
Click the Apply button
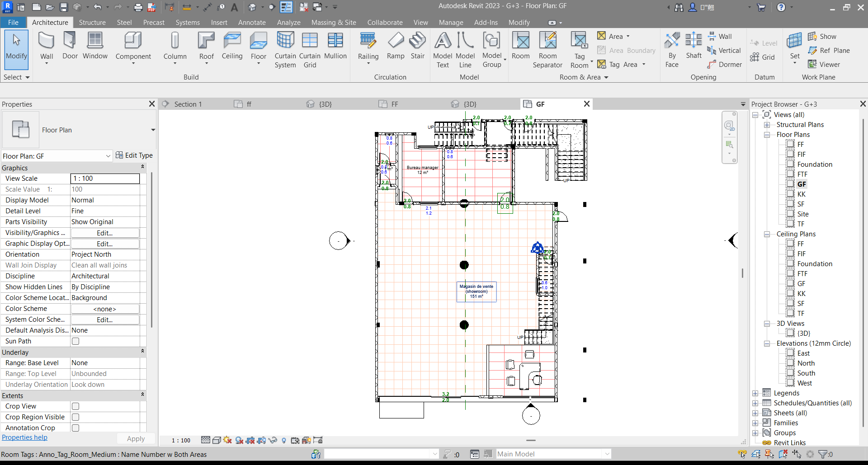(x=136, y=438)
